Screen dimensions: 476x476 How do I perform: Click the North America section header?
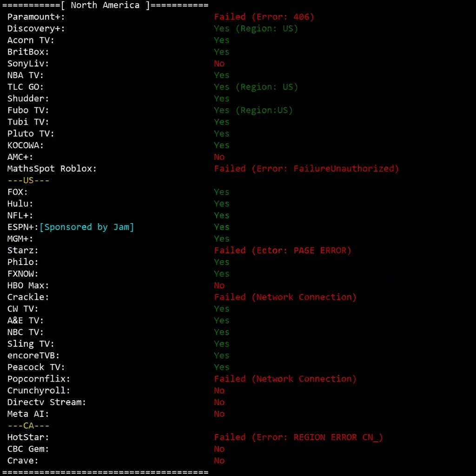click(x=105, y=5)
